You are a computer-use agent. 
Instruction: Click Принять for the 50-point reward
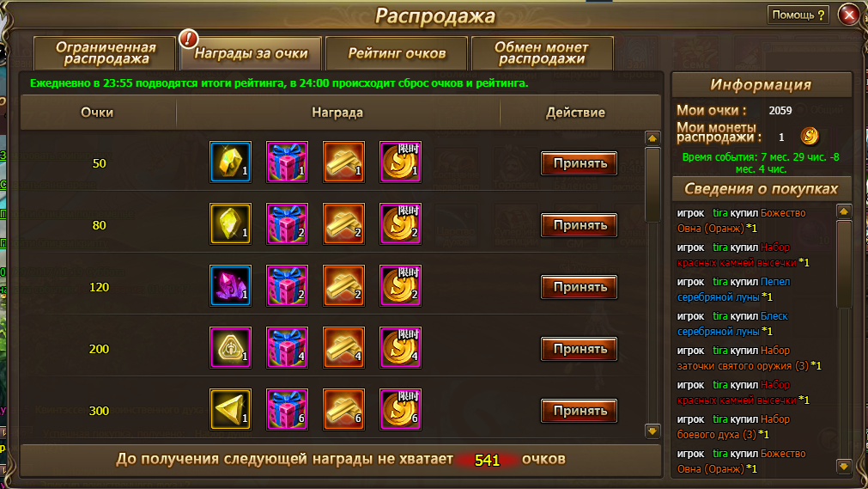point(579,163)
